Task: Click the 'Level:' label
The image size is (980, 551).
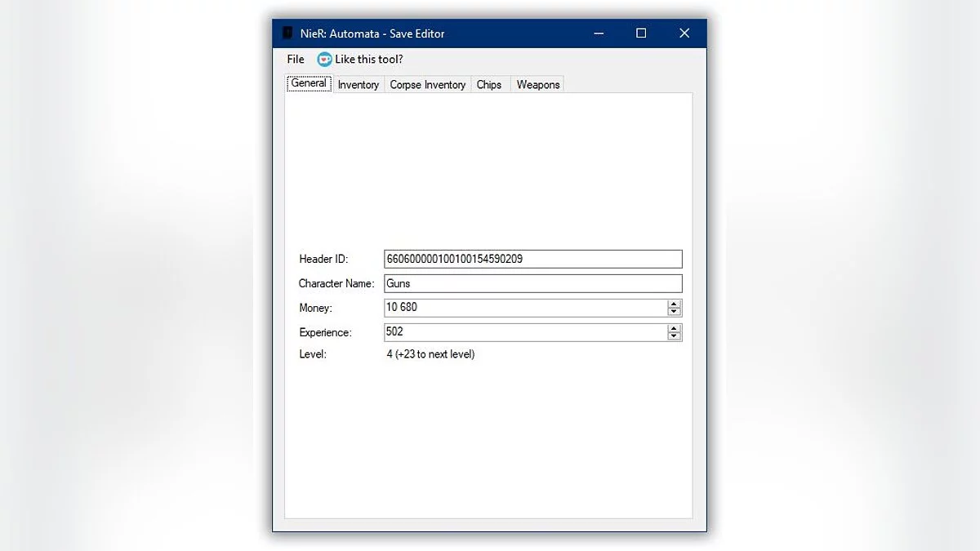Action: click(313, 354)
